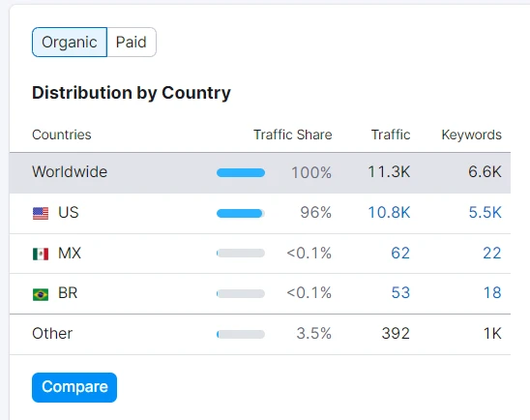Click the Other traffic value 392

point(396,334)
